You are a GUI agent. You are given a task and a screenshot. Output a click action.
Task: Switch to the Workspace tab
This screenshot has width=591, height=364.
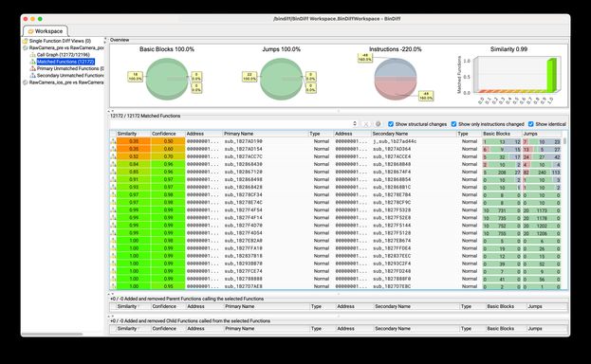pyautogui.click(x=46, y=31)
